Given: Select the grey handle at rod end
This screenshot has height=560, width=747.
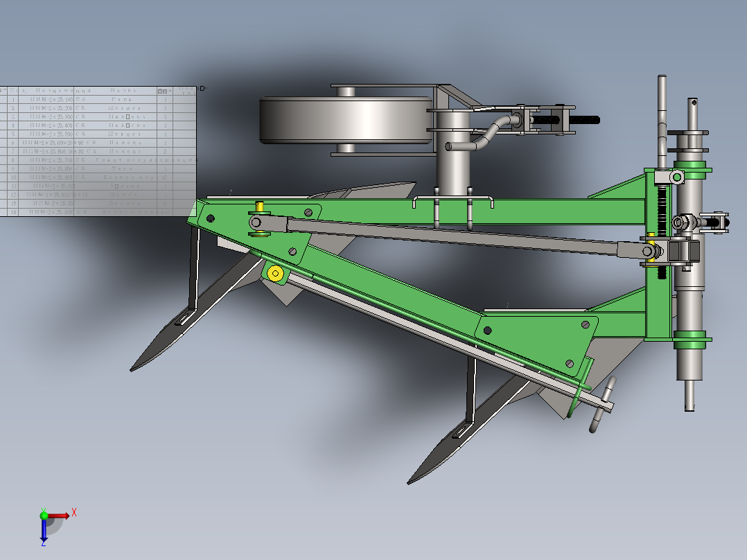Looking at the screenshot, I should pos(603,405).
